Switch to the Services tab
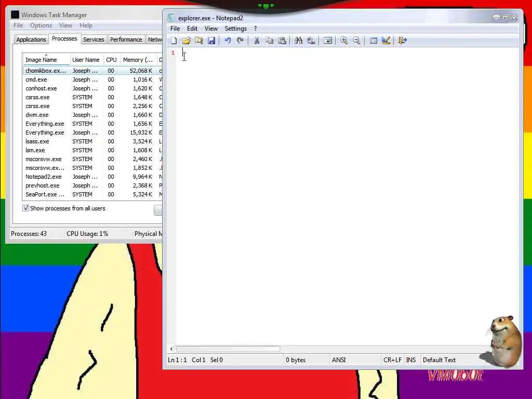 tap(94, 39)
